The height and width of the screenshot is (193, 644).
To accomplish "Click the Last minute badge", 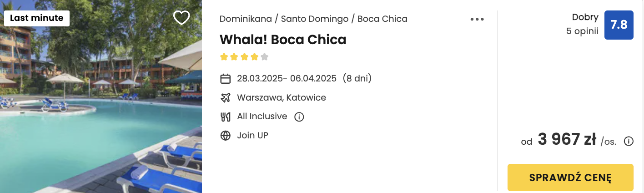I will click(37, 18).
